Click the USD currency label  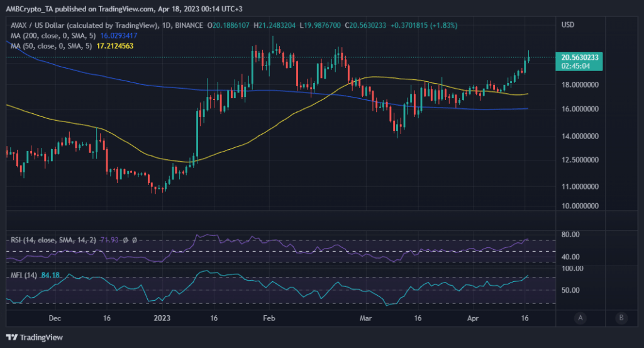(569, 25)
